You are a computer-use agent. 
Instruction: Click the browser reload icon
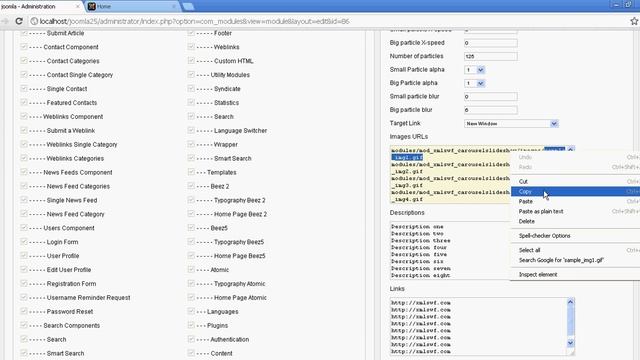[19, 21]
